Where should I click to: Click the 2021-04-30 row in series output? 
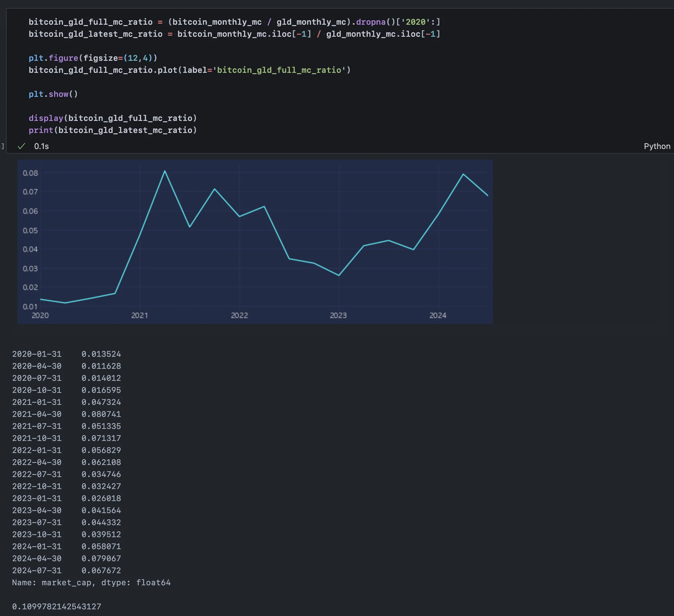coord(66,414)
